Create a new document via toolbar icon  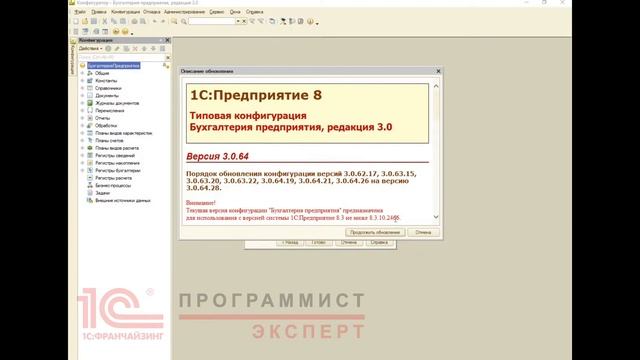76,21
